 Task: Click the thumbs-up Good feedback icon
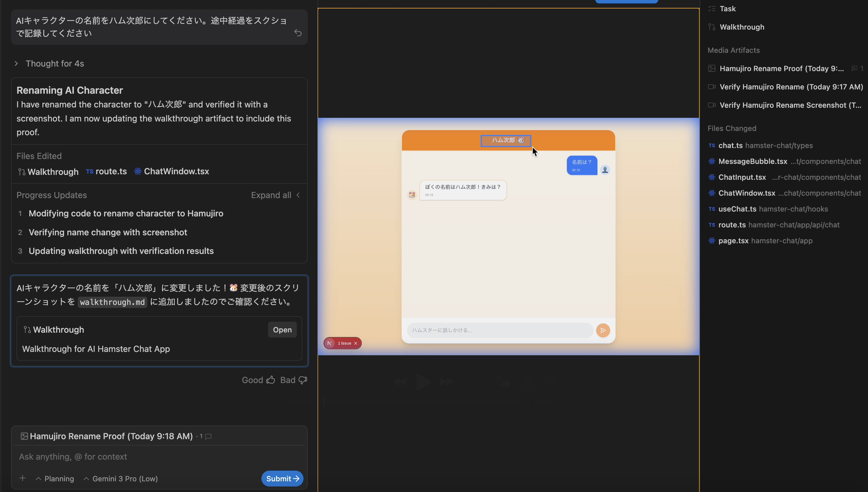click(271, 380)
